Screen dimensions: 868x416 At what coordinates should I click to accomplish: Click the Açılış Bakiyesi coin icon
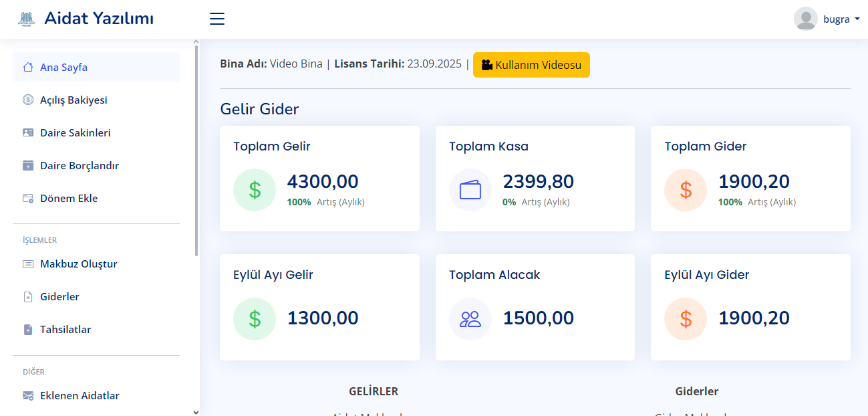(x=28, y=100)
